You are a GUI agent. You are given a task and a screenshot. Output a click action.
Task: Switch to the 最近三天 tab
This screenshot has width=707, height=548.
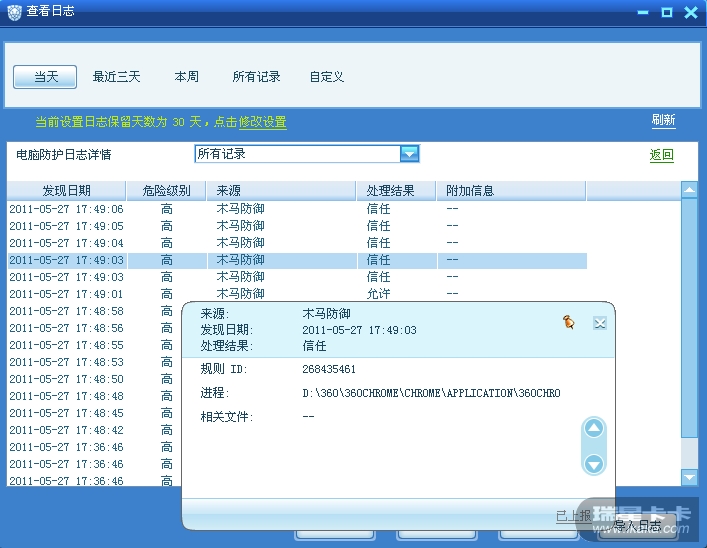pos(117,77)
